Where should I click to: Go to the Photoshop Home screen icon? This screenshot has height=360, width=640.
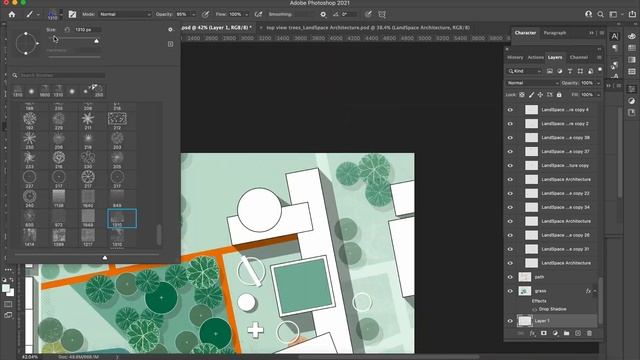[12, 14]
